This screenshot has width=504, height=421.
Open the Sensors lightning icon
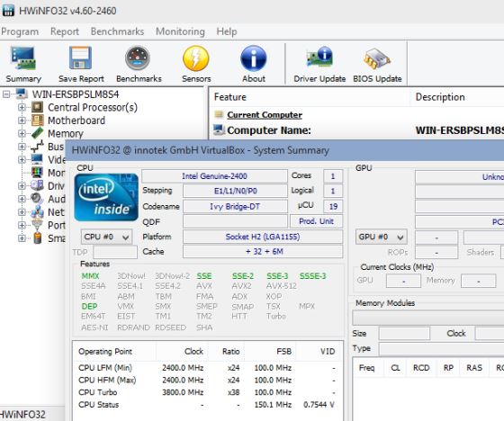pyautogui.click(x=196, y=58)
